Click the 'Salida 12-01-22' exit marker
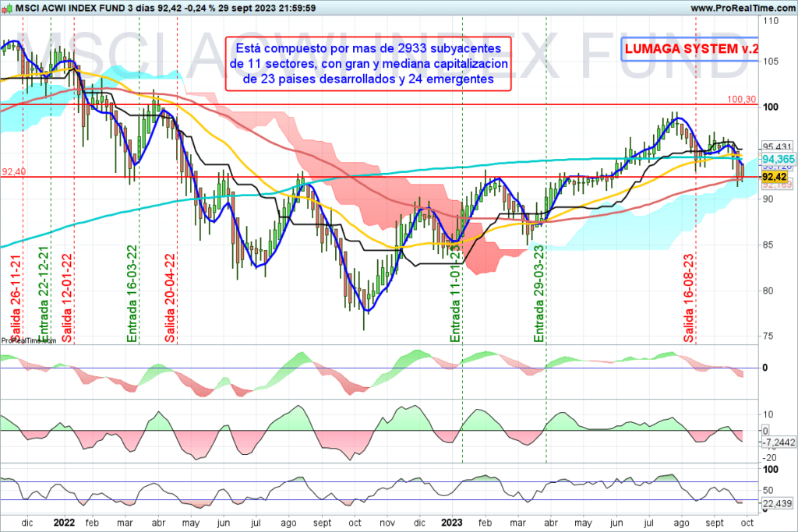The height and width of the screenshot is (532, 798). click(x=67, y=298)
